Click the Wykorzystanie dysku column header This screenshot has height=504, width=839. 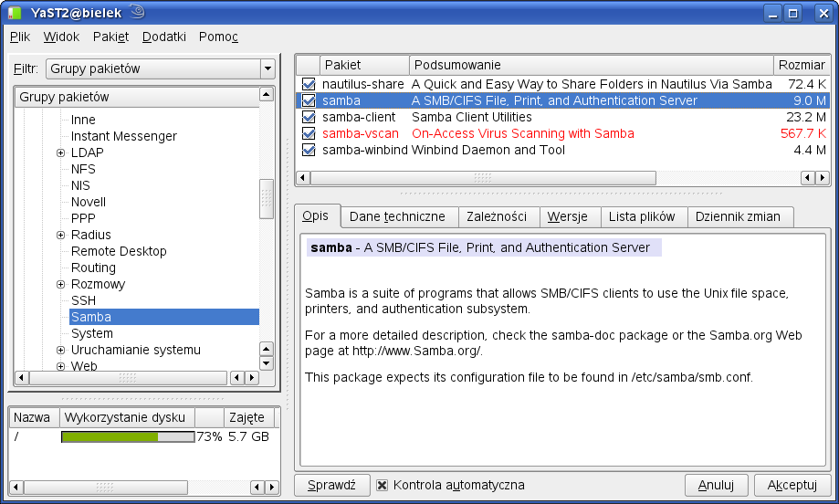[x=127, y=417]
